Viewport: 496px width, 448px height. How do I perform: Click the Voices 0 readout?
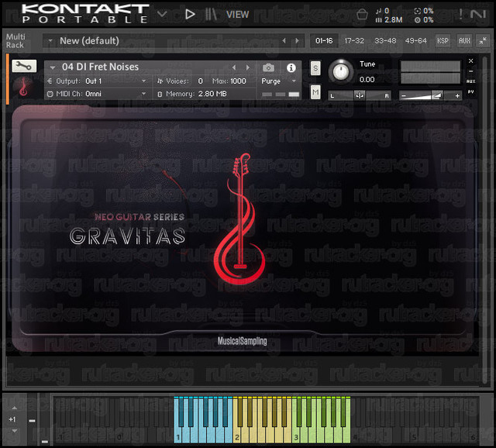(180, 81)
